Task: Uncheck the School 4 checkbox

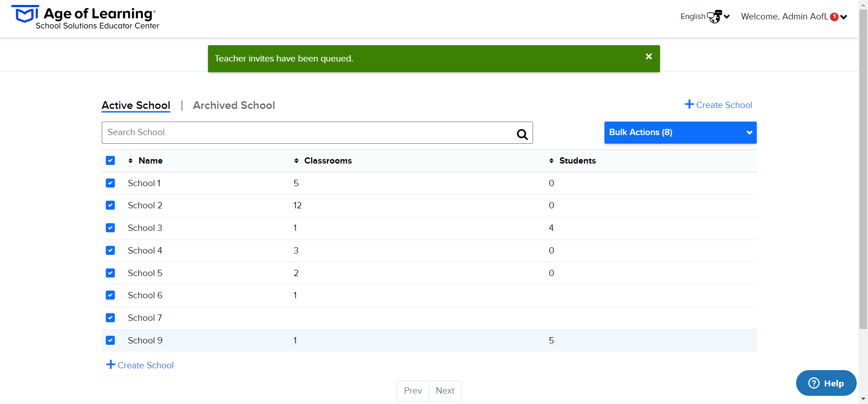Action: [x=110, y=250]
